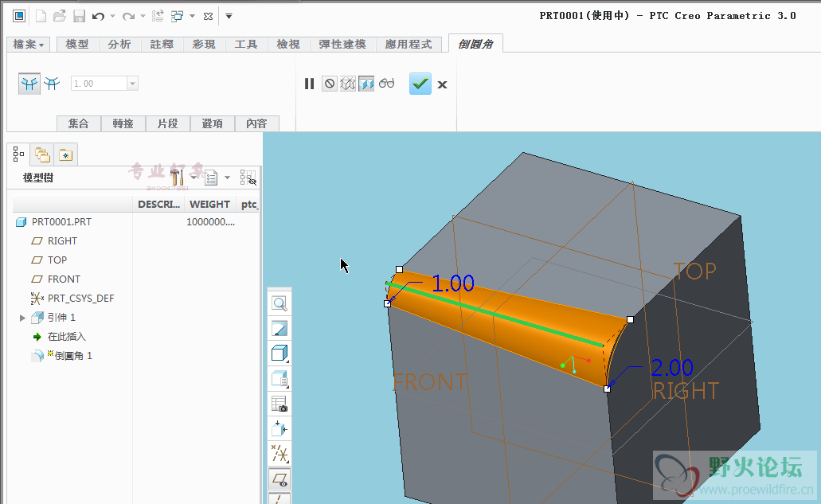Undo the last action
The height and width of the screenshot is (504, 821).
98,16
